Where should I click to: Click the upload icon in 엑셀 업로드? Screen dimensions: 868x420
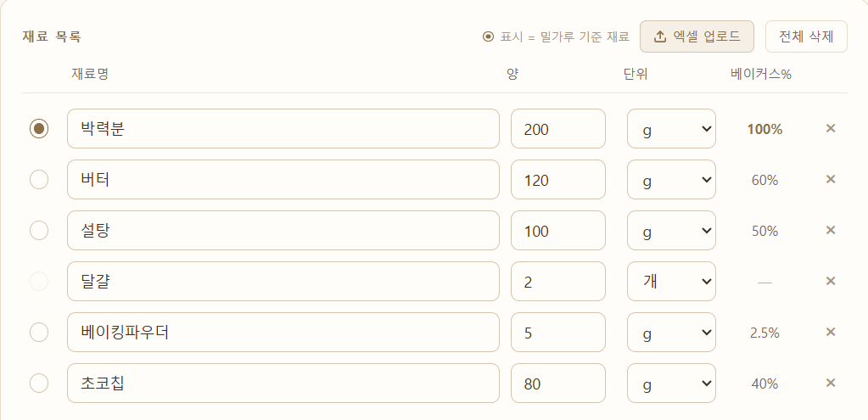[660, 36]
